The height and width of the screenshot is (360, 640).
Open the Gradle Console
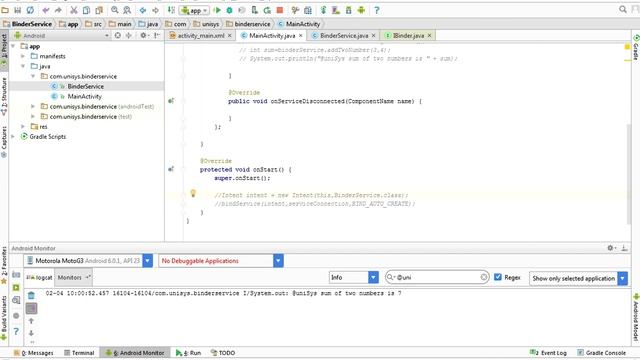(602, 353)
